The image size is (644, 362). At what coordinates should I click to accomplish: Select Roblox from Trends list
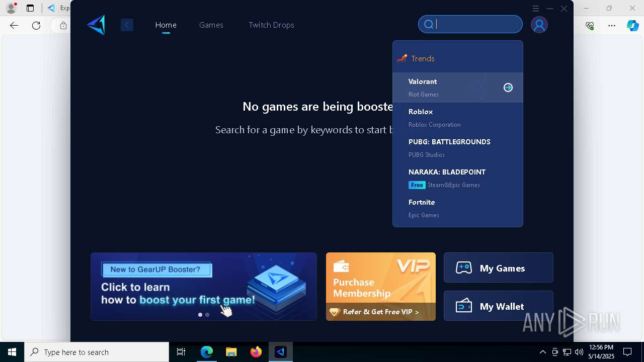pos(458,118)
